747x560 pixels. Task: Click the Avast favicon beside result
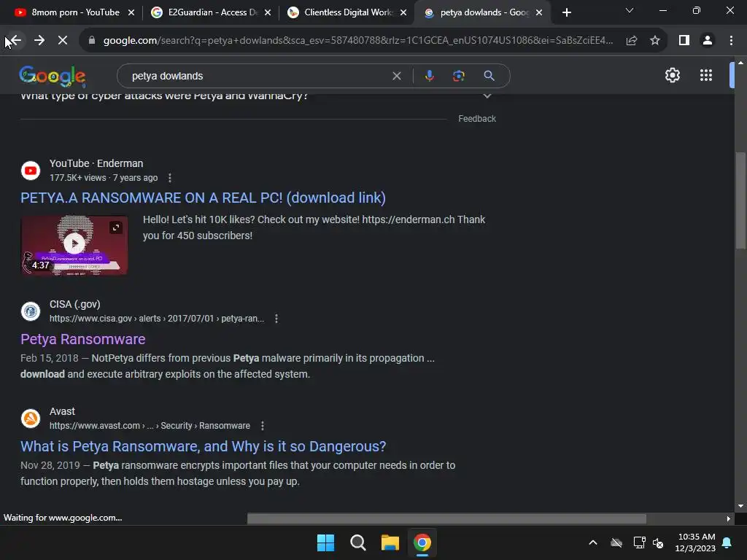pos(31,419)
